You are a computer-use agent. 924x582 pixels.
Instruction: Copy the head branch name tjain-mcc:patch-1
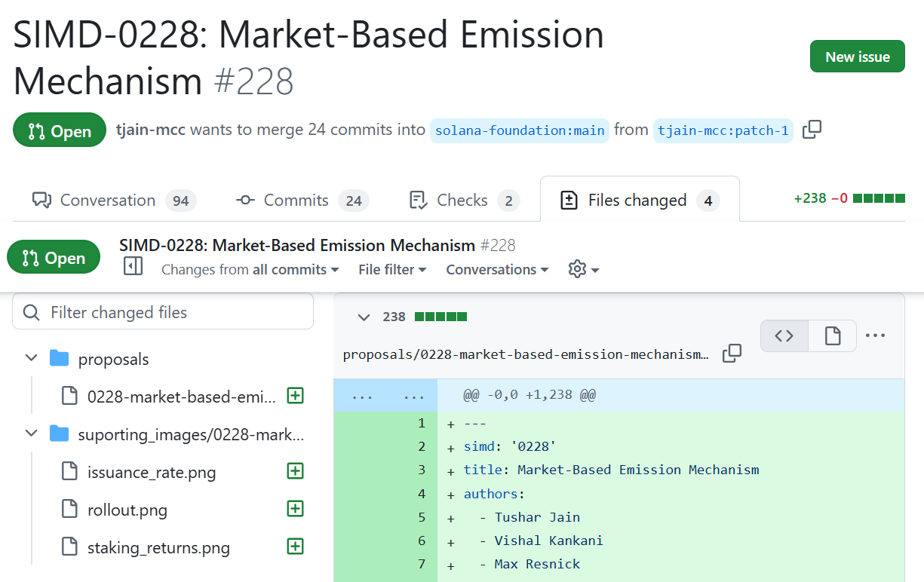click(x=812, y=130)
